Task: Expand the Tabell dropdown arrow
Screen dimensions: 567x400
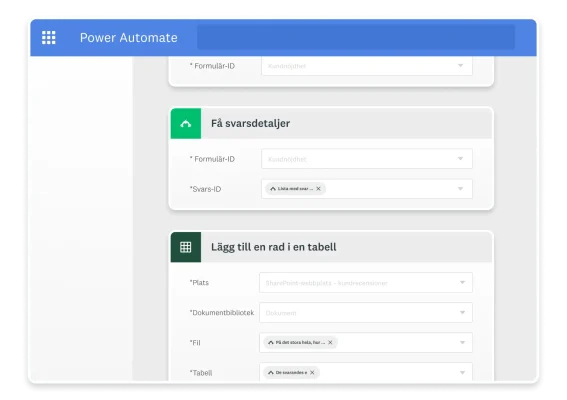Action: [x=462, y=373]
